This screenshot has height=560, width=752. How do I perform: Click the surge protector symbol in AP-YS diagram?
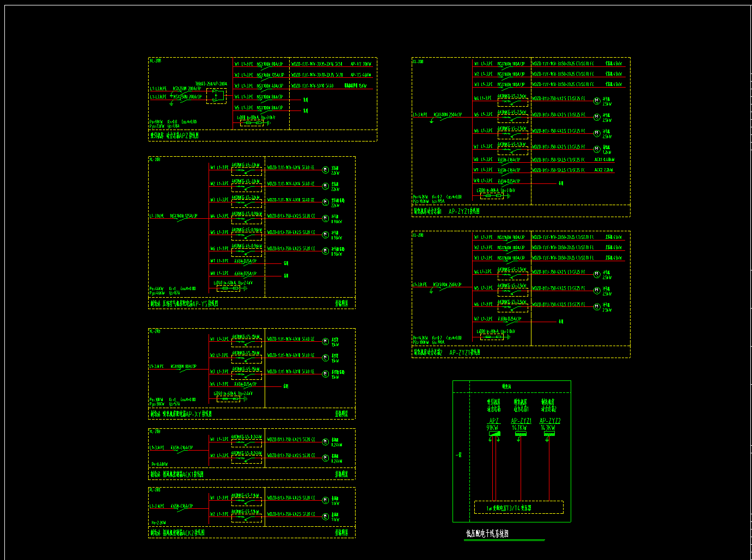point(228,288)
